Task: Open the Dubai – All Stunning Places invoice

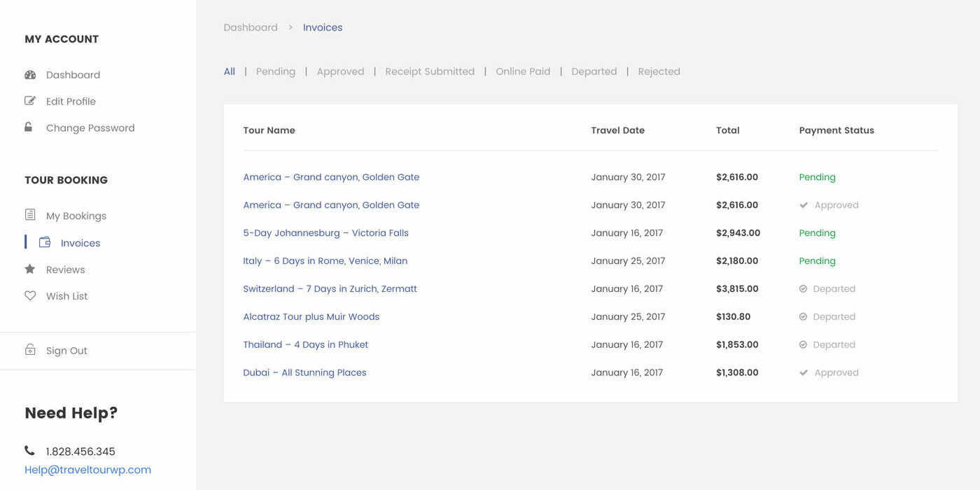Action: tap(304, 372)
